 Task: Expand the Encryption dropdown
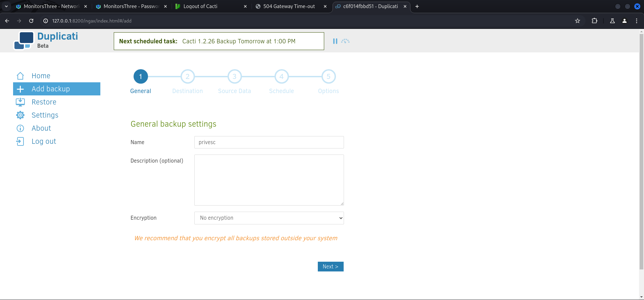[269, 218]
